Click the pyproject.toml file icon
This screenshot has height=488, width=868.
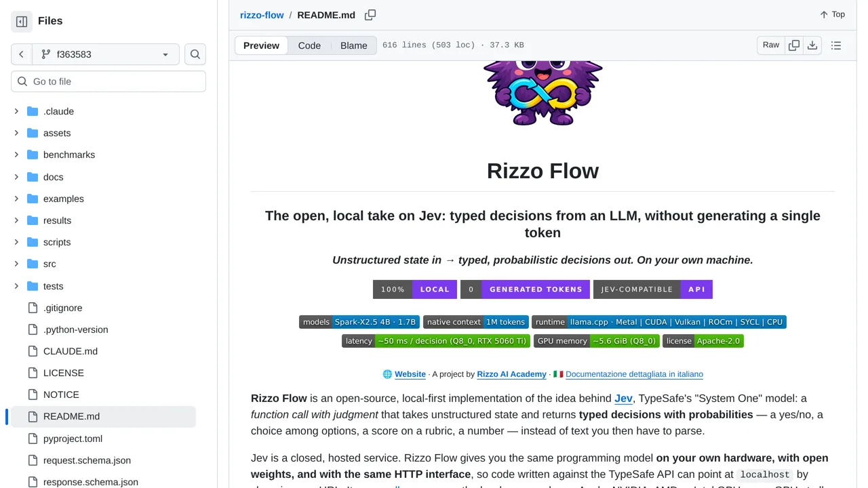(x=33, y=439)
